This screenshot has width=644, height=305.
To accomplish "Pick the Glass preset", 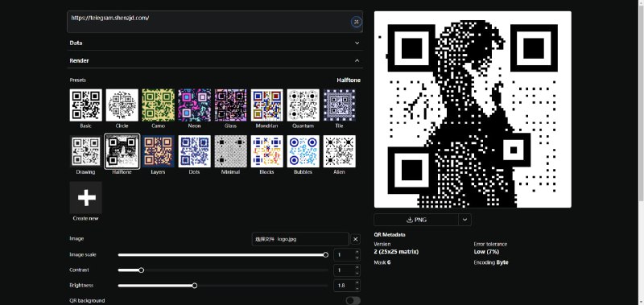I will point(230,105).
